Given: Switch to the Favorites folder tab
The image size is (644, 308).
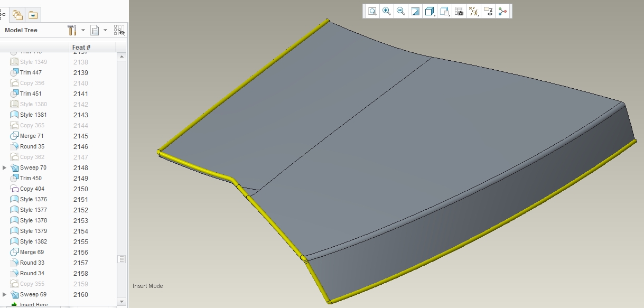Looking at the screenshot, I should 33,15.
